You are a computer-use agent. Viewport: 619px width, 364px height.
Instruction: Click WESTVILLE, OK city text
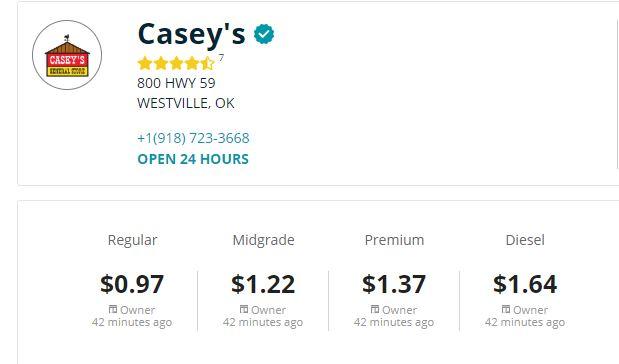186,103
